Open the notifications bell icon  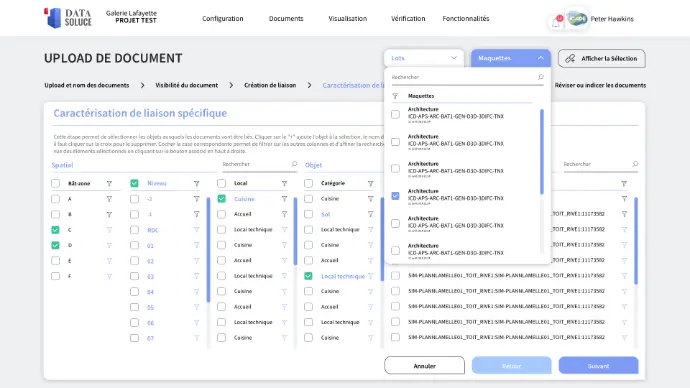556,22
